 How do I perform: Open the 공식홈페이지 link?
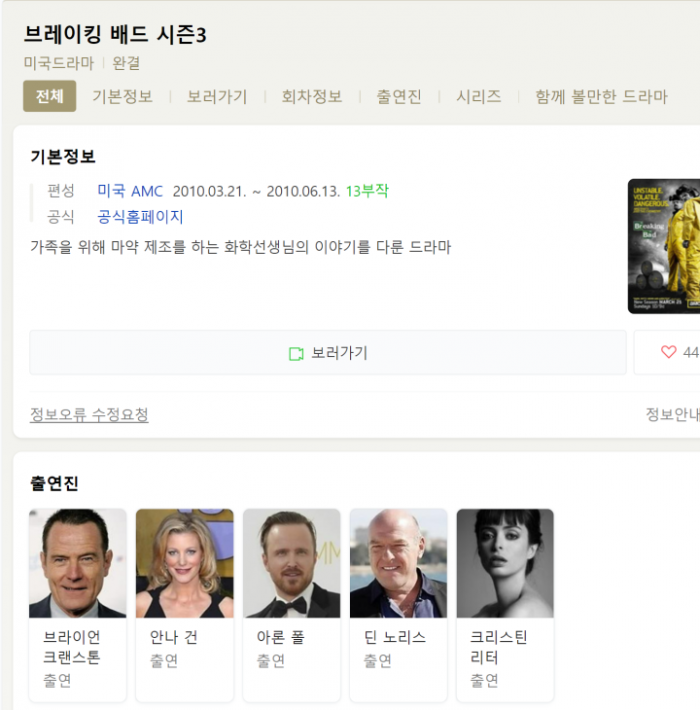(140, 217)
